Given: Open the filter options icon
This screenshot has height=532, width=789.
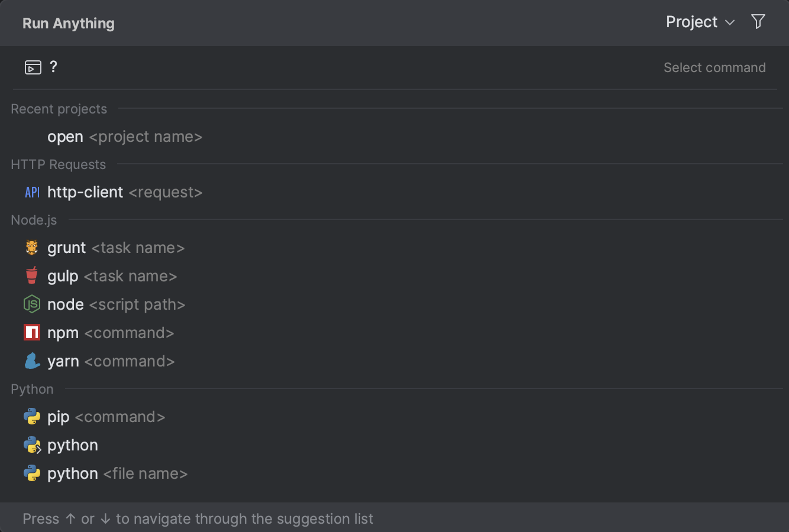Looking at the screenshot, I should click(x=758, y=21).
